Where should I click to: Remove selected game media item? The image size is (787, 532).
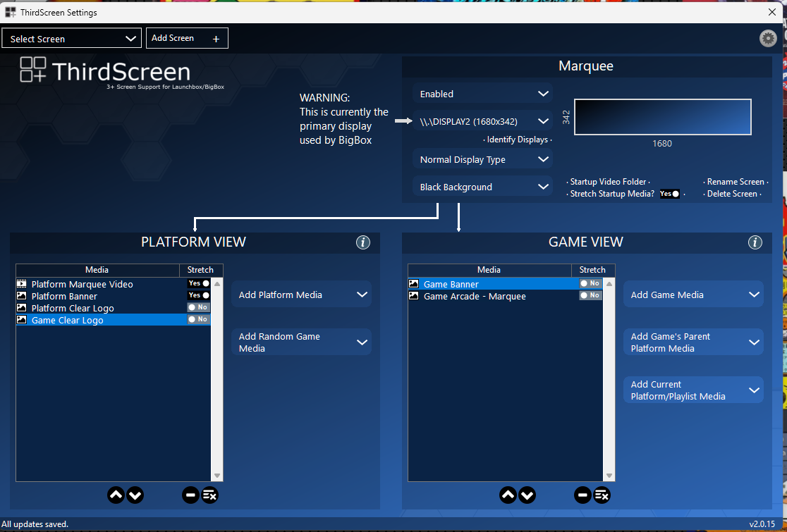582,495
